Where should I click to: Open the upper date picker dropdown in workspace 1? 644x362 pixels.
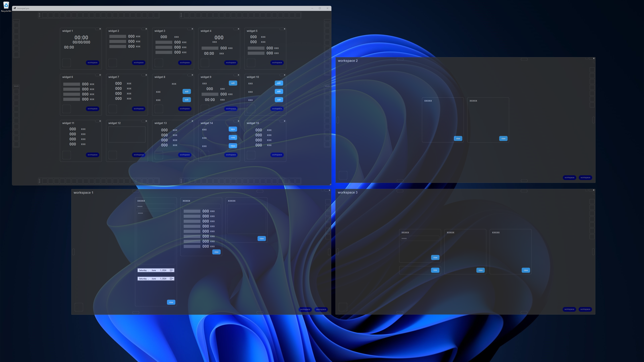[x=172, y=270]
